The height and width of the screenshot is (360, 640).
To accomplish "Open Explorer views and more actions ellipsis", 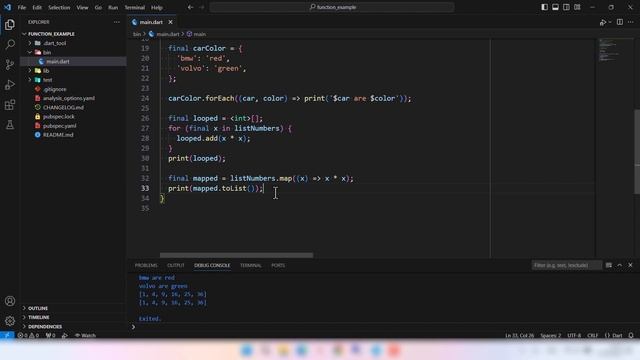I will pyautogui.click(x=117, y=22).
